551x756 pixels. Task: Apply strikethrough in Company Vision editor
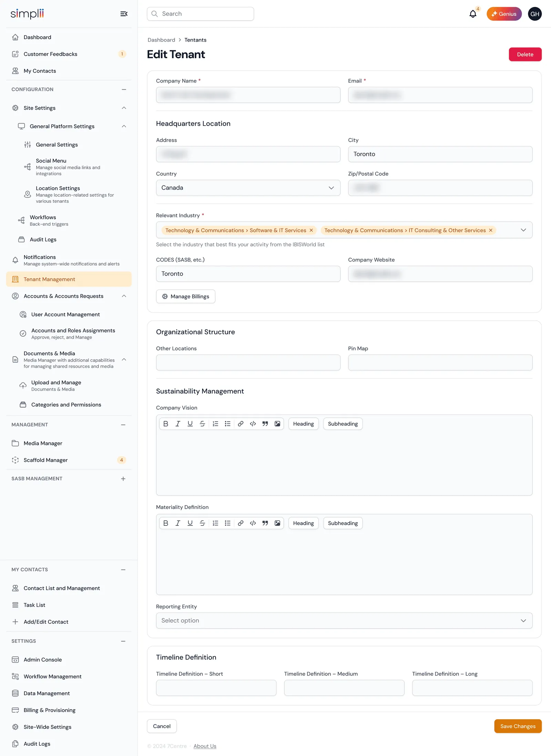point(202,424)
